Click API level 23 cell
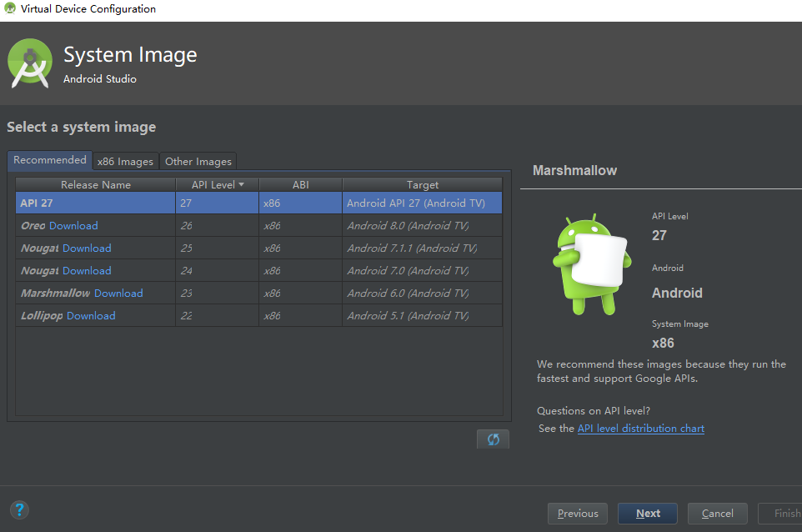The image size is (802, 532). click(x=217, y=294)
